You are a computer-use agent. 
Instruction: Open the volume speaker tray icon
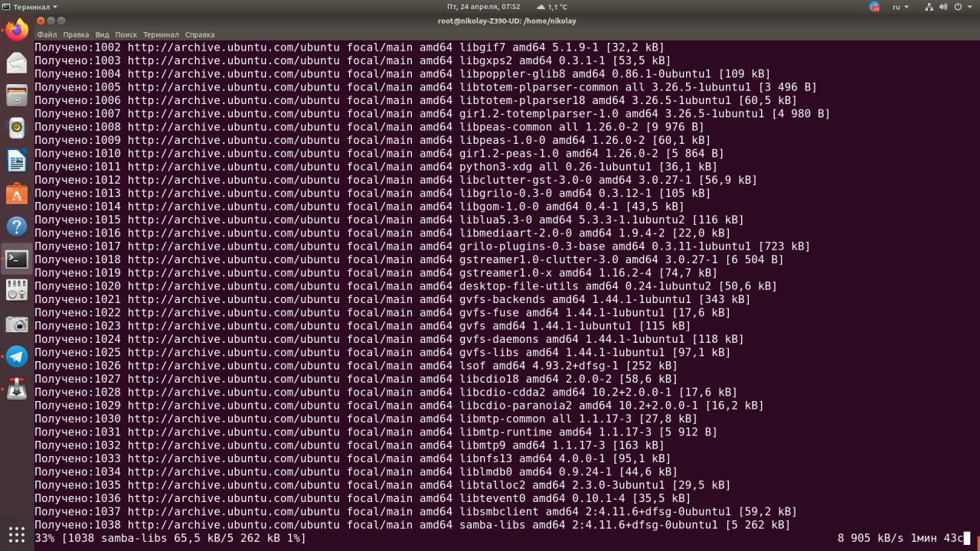coord(943,7)
